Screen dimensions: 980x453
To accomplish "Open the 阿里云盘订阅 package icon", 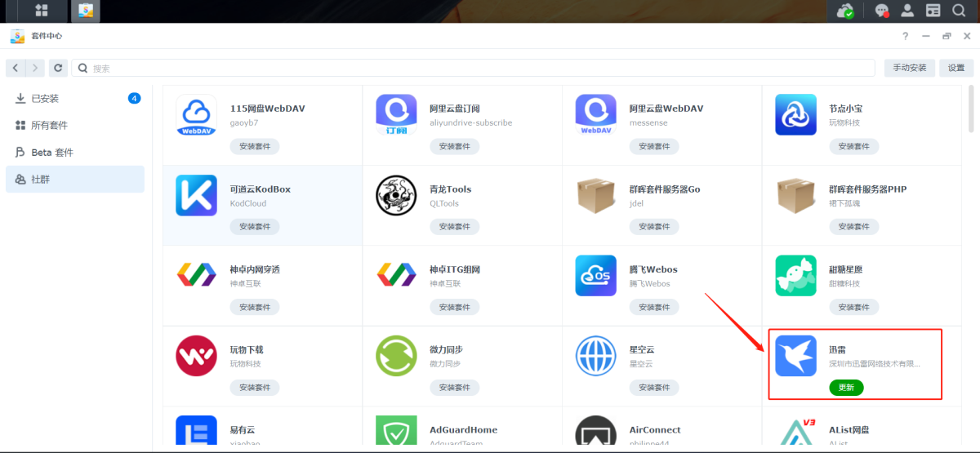I will 396,115.
